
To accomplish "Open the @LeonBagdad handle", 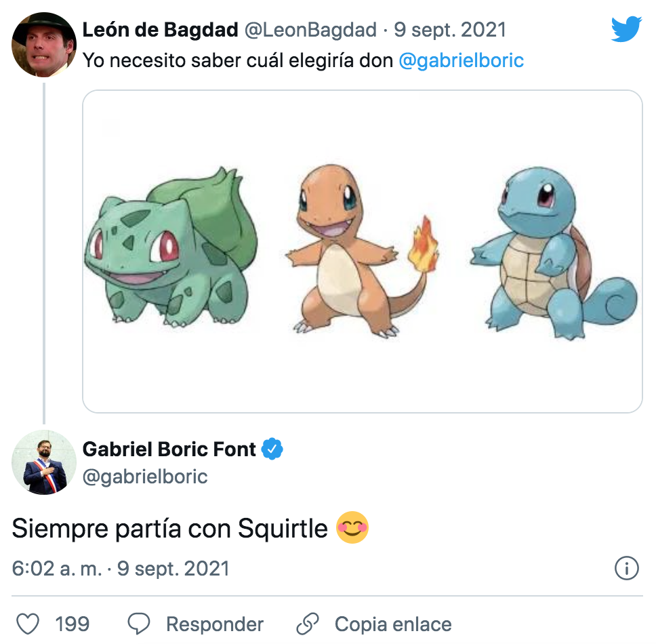I will (x=310, y=30).
